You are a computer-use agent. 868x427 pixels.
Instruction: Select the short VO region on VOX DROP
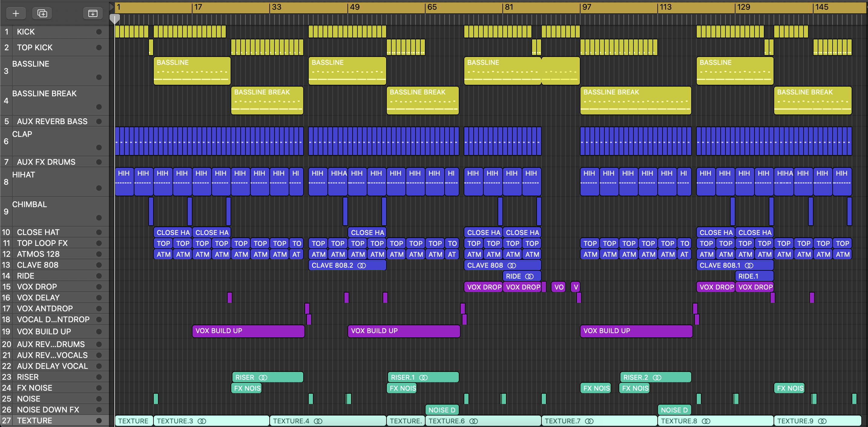click(x=558, y=287)
